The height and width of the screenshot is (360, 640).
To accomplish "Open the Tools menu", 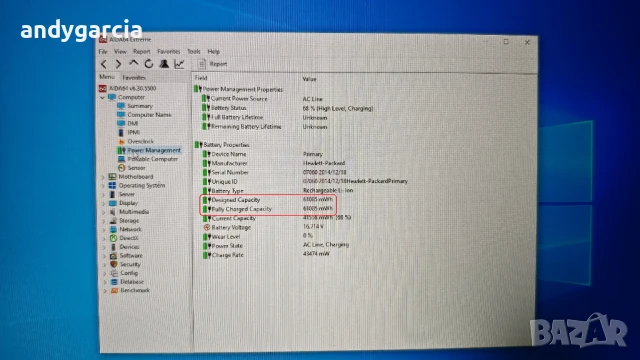I will pos(194,51).
